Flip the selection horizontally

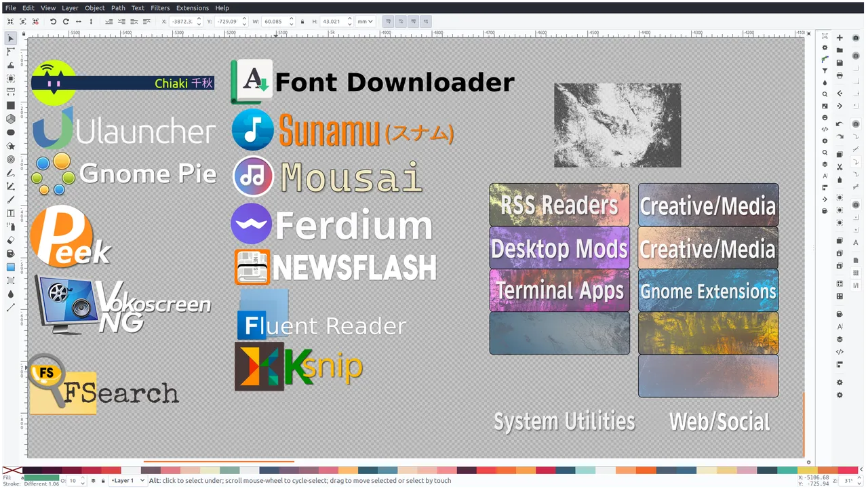79,22
